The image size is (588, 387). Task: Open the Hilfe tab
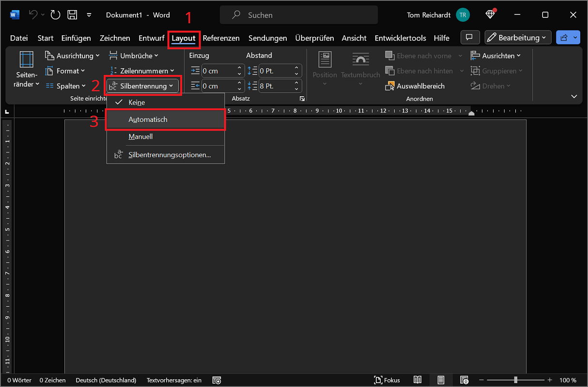pyautogui.click(x=441, y=38)
